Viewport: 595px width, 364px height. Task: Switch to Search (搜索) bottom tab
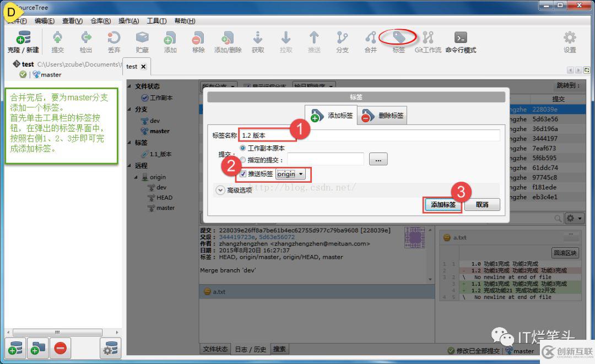pos(280,349)
